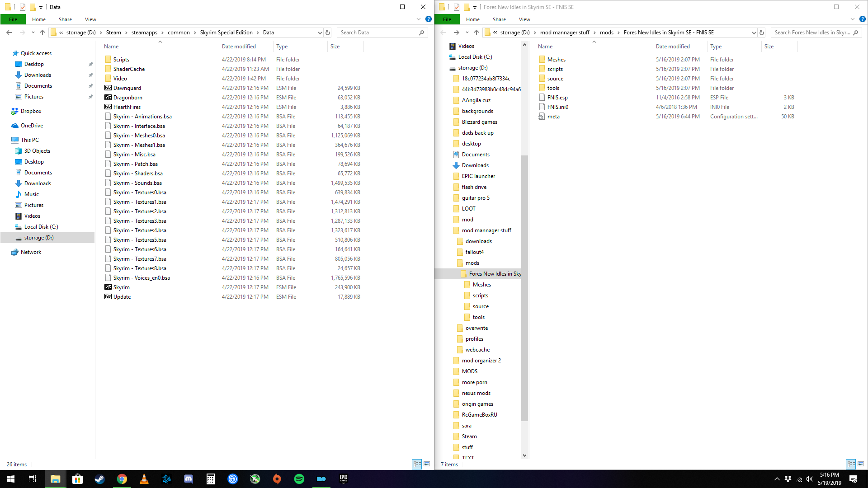The height and width of the screenshot is (488, 868).
Task: Open address bar history dropdown in Data window
Action: [x=320, y=33]
